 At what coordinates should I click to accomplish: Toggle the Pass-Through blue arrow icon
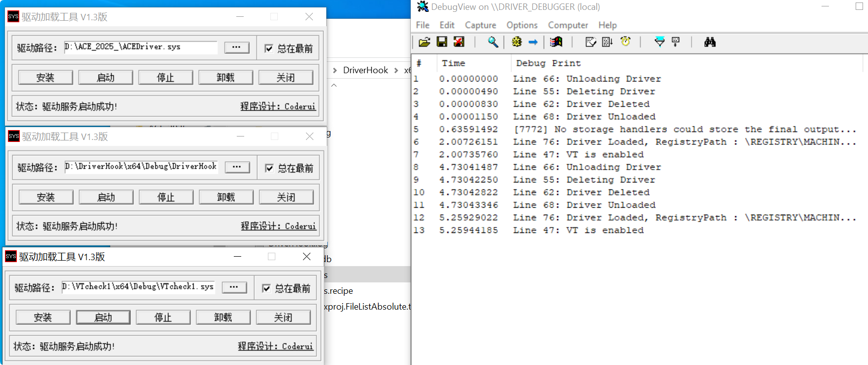click(x=533, y=42)
